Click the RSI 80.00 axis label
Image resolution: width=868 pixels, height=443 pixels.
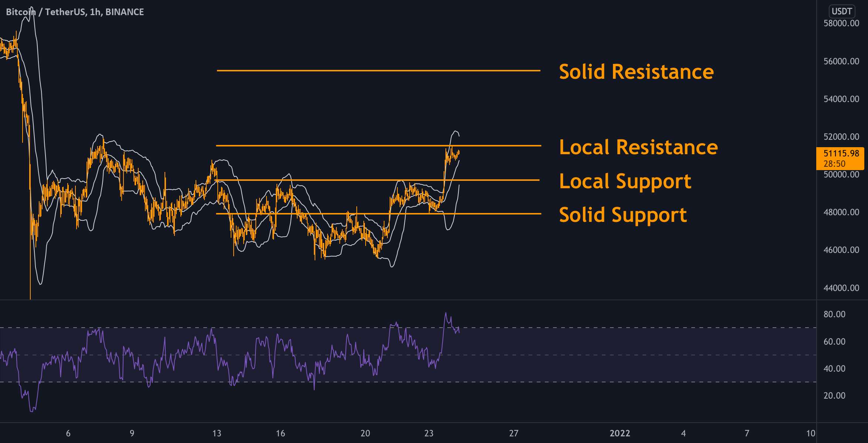coord(834,314)
